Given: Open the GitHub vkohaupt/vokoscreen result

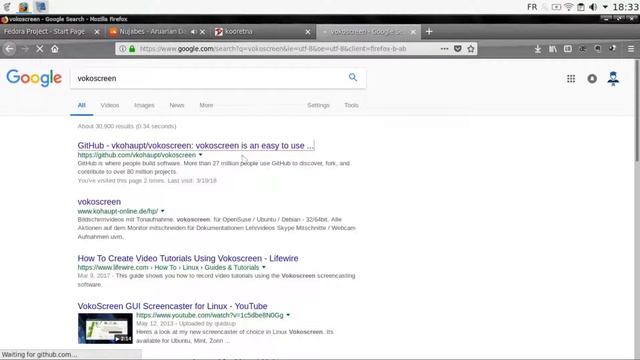Looking at the screenshot, I should coord(196,145).
